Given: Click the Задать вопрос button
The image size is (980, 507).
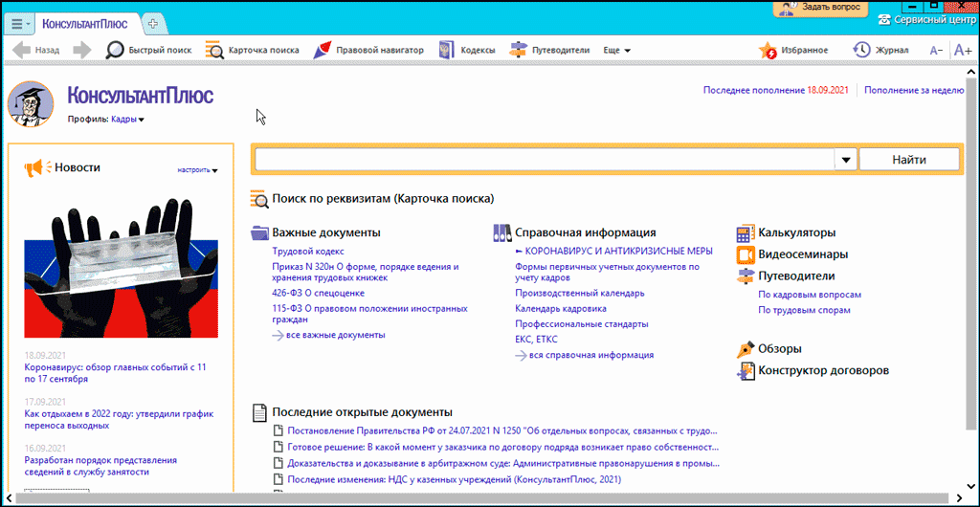Looking at the screenshot, I should point(820,8).
